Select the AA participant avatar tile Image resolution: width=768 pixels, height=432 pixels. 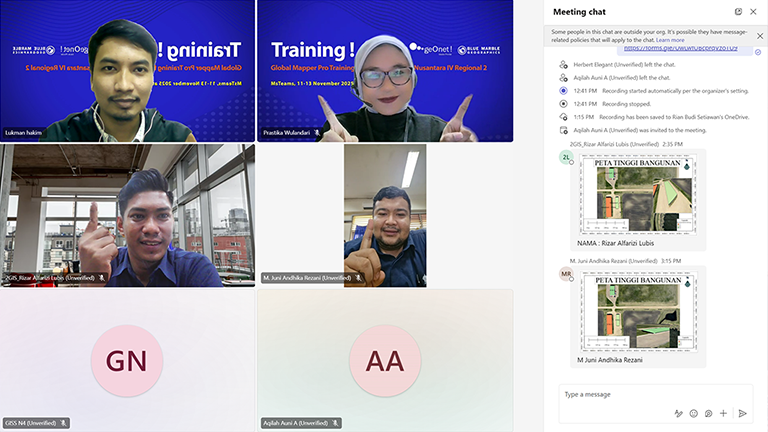[x=385, y=359]
